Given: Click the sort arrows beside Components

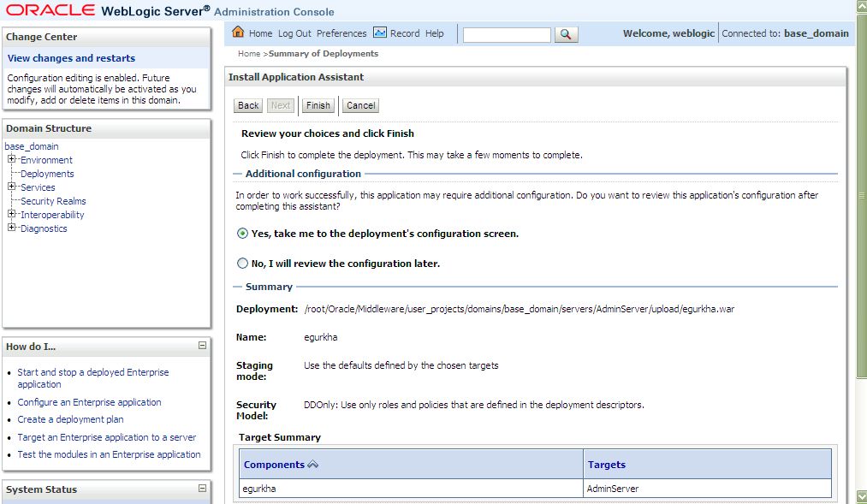Looking at the screenshot, I should tap(313, 464).
